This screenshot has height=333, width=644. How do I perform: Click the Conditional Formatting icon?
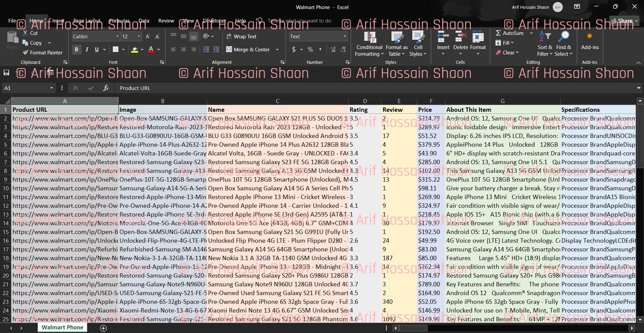tap(369, 38)
